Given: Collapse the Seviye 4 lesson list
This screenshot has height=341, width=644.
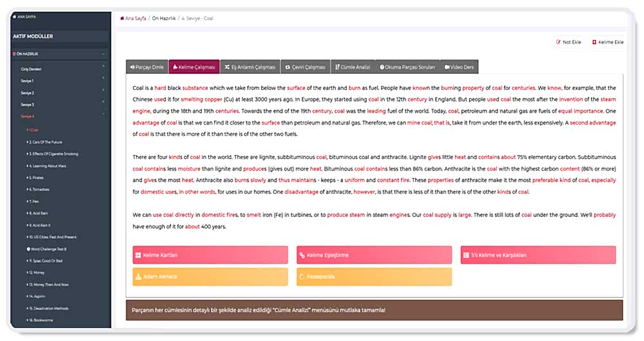Looking at the screenshot, I should [x=103, y=116].
